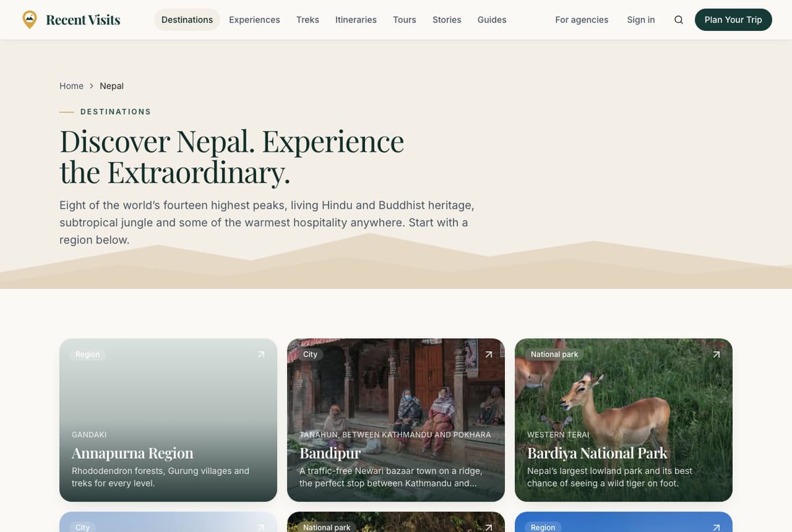Click the DESTINATIONS eyebrow label

pyautogui.click(x=115, y=112)
